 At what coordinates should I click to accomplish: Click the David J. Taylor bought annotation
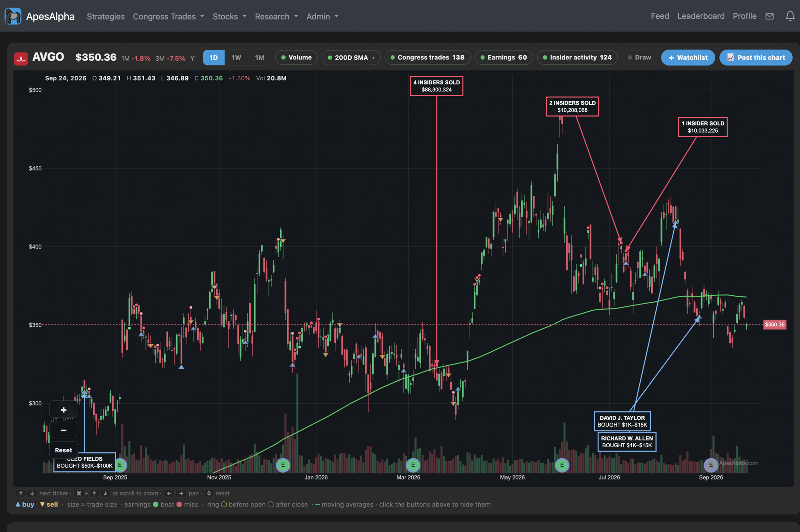622,421
